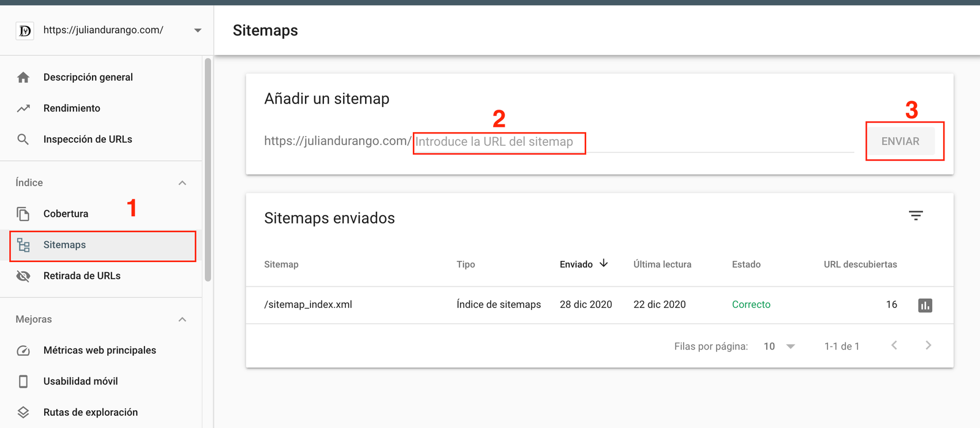The height and width of the screenshot is (428, 980).
Task: Click the Sitemap column header
Action: [281, 265]
